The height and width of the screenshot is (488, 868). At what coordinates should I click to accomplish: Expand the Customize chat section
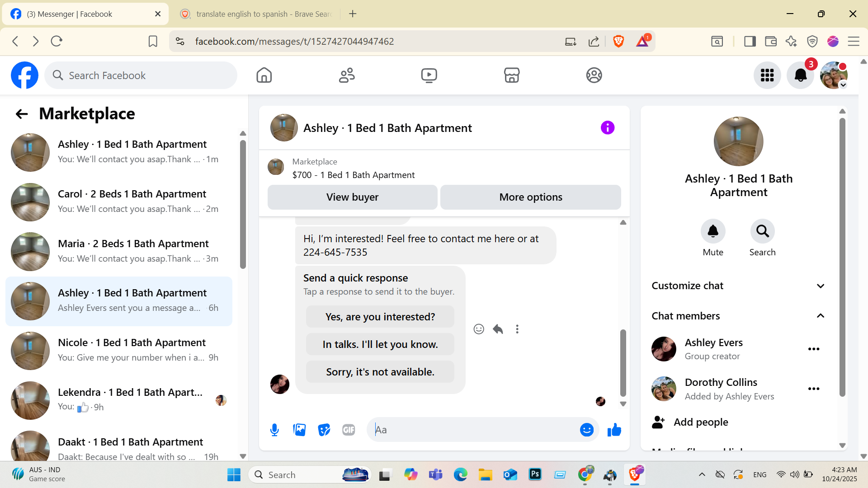[739, 286]
